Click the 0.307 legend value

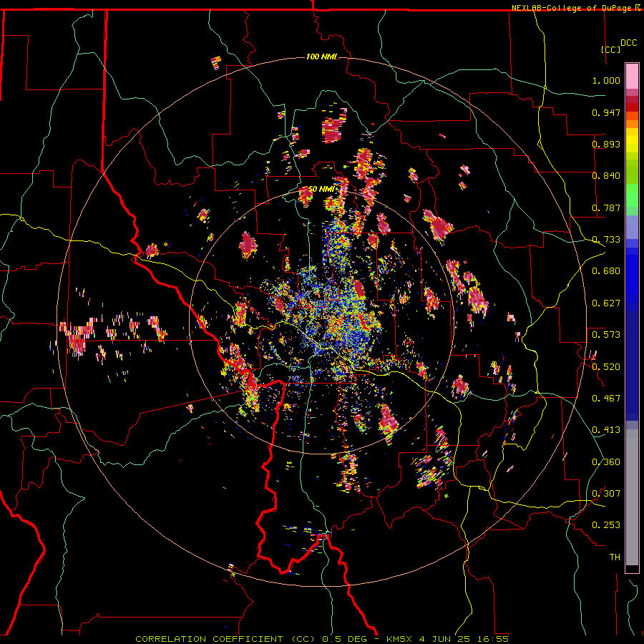click(x=606, y=494)
